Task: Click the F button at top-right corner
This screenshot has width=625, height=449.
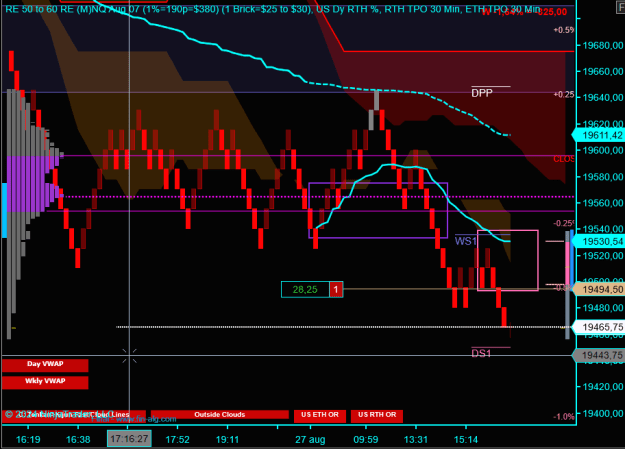Action: 621,7
